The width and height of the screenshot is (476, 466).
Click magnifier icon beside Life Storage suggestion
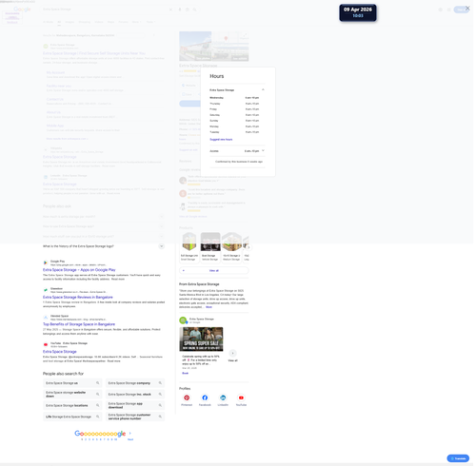(x=98, y=417)
